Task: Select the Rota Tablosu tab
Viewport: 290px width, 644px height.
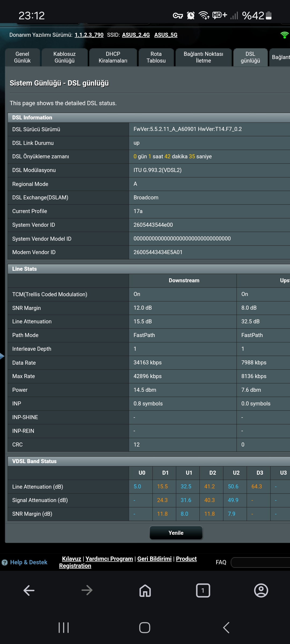Action: coord(156,57)
